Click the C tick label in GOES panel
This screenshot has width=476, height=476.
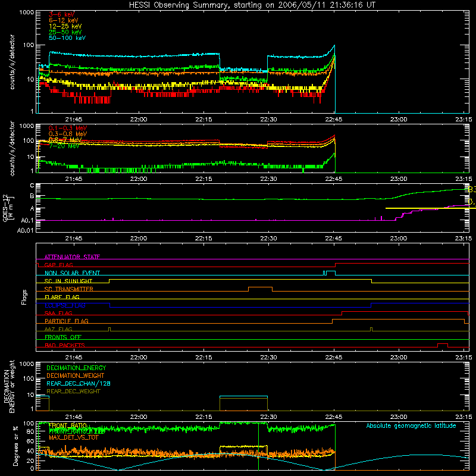coord(32,186)
